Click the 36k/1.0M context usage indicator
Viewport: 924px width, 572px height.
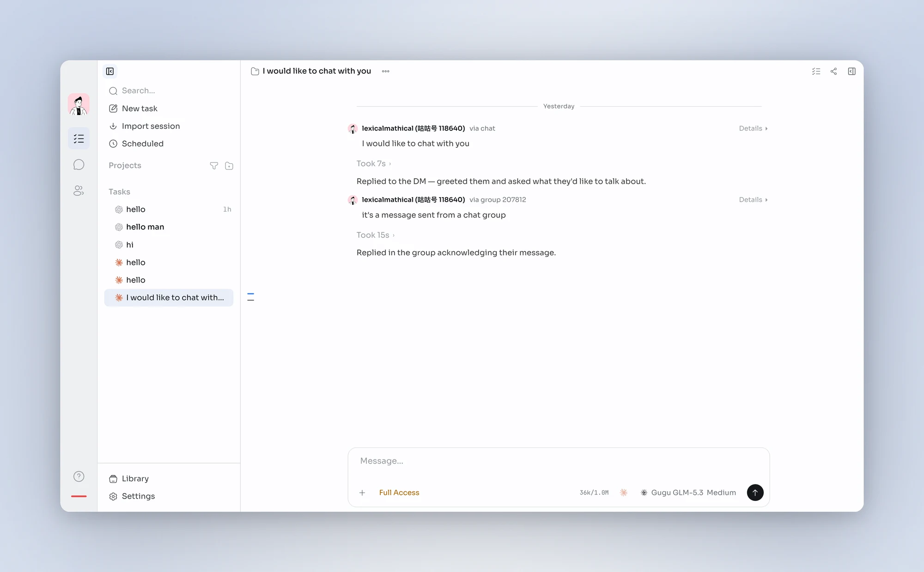[x=594, y=493]
